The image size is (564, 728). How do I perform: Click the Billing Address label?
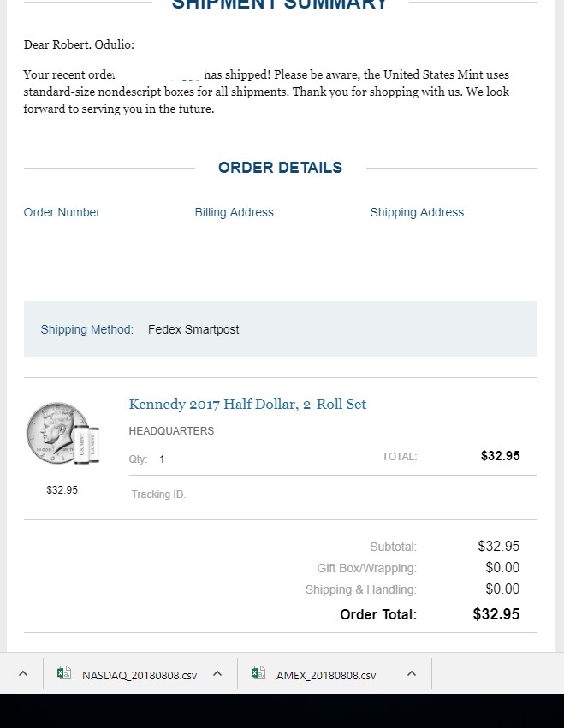(235, 213)
